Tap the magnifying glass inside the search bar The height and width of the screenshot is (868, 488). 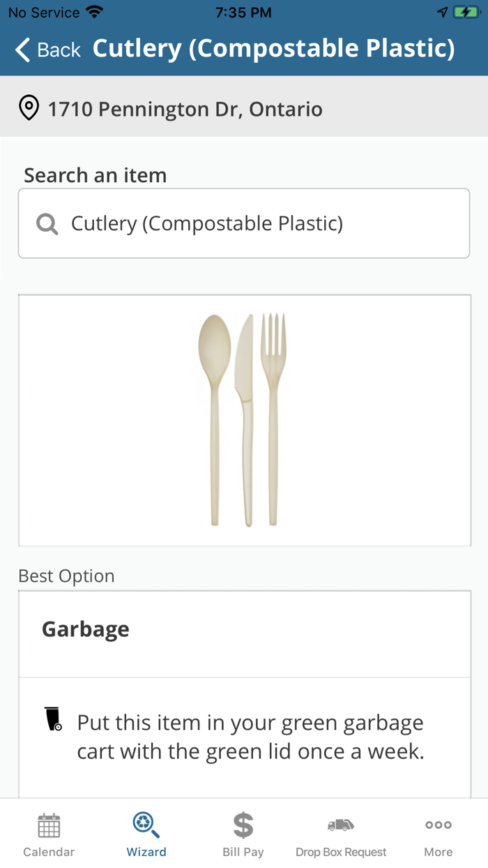tap(46, 223)
